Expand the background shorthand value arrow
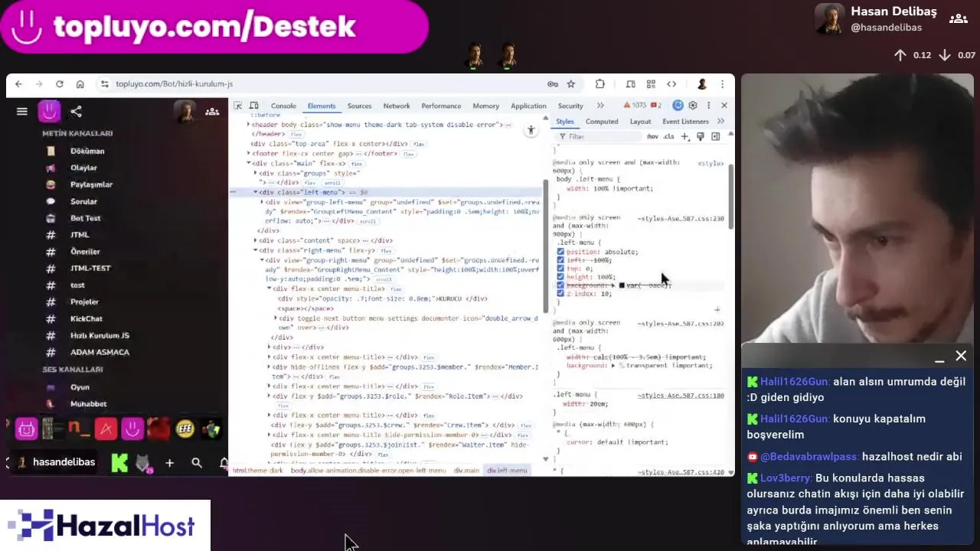This screenshot has width=980, height=551. (613, 285)
